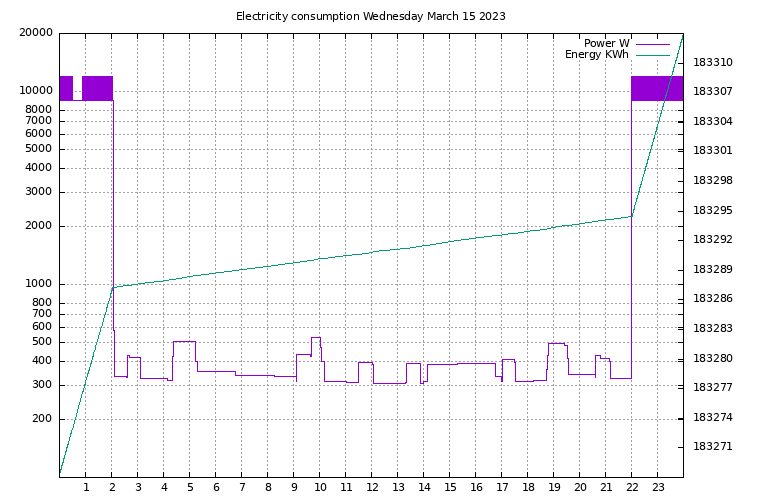768x500 pixels.
Task: Click the 'Power W' legend label
Action: click(x=606, y=44)
